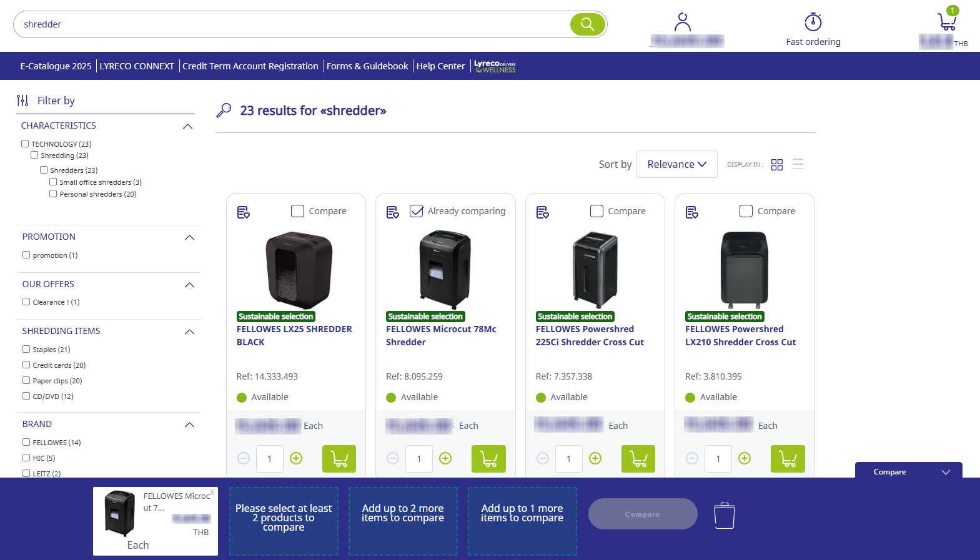Collapse the SHREDDING ITEMS filter section

point(190,332)
